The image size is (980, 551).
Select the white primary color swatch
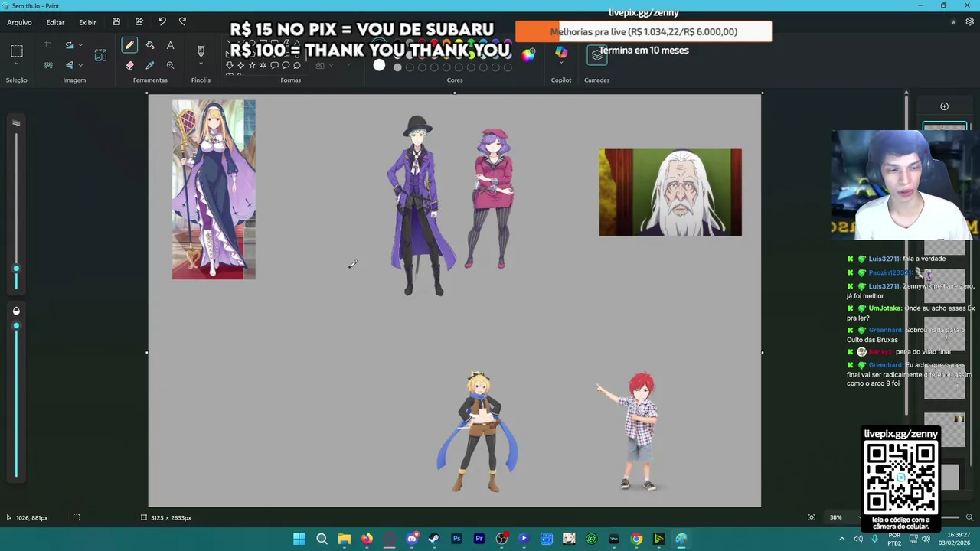coord(379,66)
